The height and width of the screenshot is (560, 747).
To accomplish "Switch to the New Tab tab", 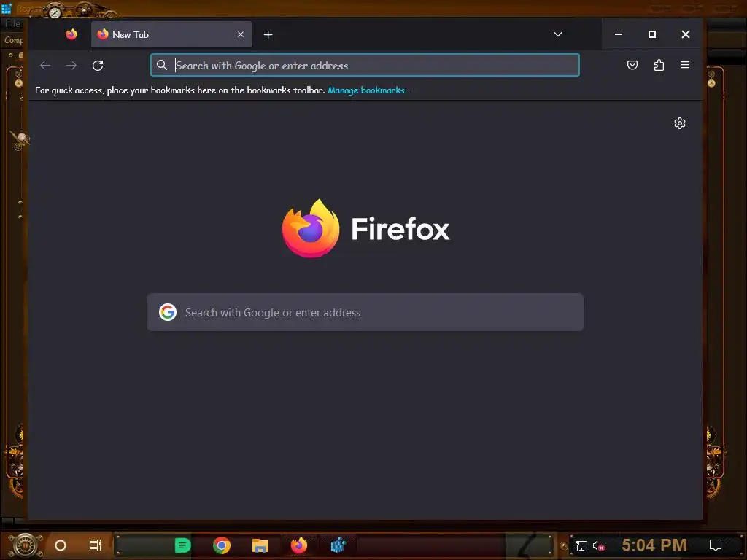I will tap(171, 34).
